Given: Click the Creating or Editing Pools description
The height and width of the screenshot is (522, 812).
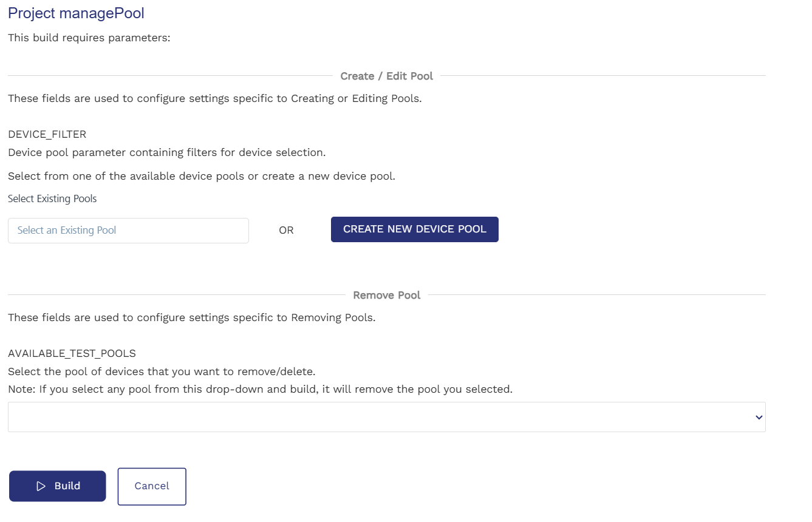Looking at the screenshot, I should pyautogui.click(x=214, y=98).
